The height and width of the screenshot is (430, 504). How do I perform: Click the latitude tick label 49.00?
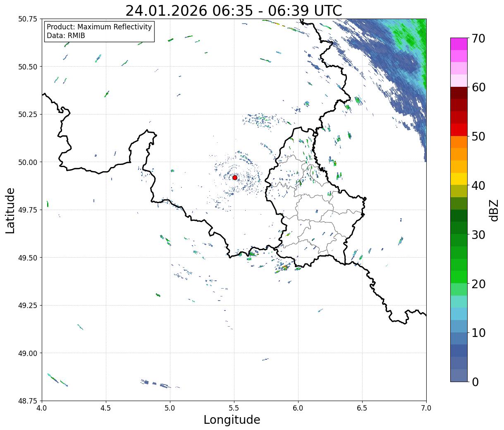pyautogui.click(x=28, y=353)
